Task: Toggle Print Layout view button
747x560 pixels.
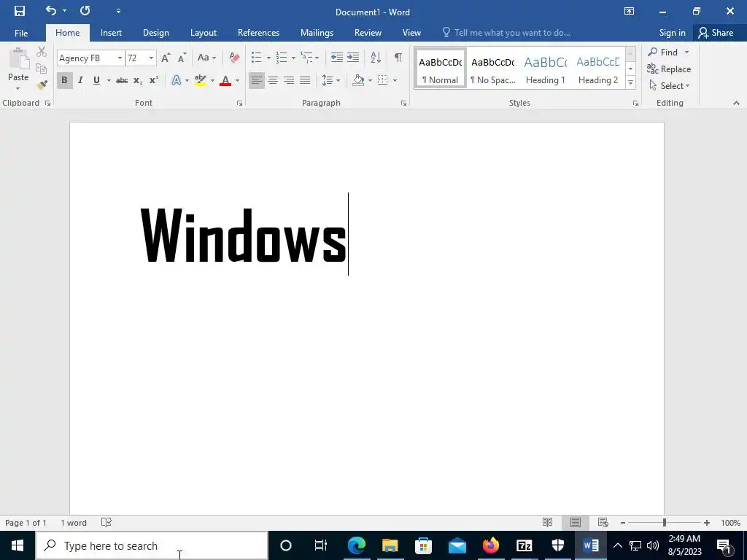Action: [576, 522]
